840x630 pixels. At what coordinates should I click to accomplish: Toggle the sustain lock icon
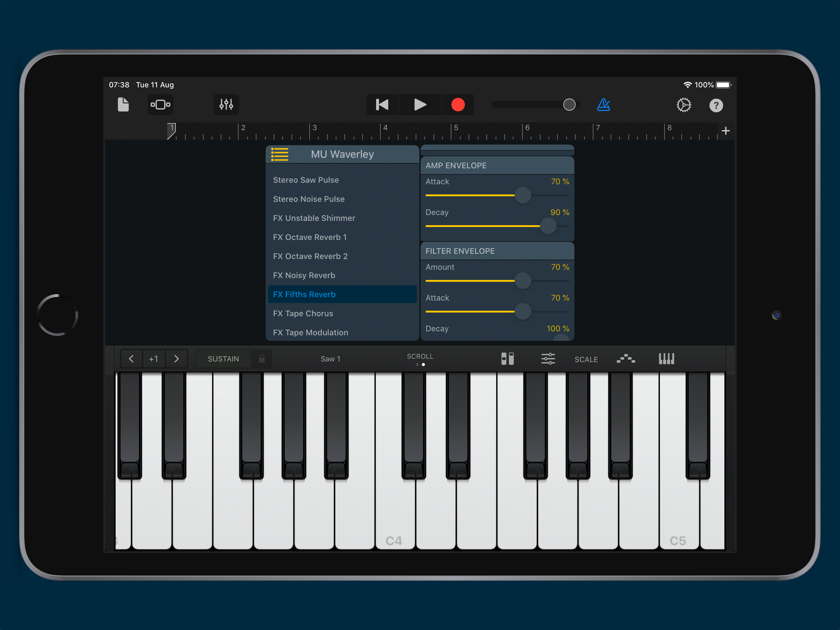click(x=262, y=359)
